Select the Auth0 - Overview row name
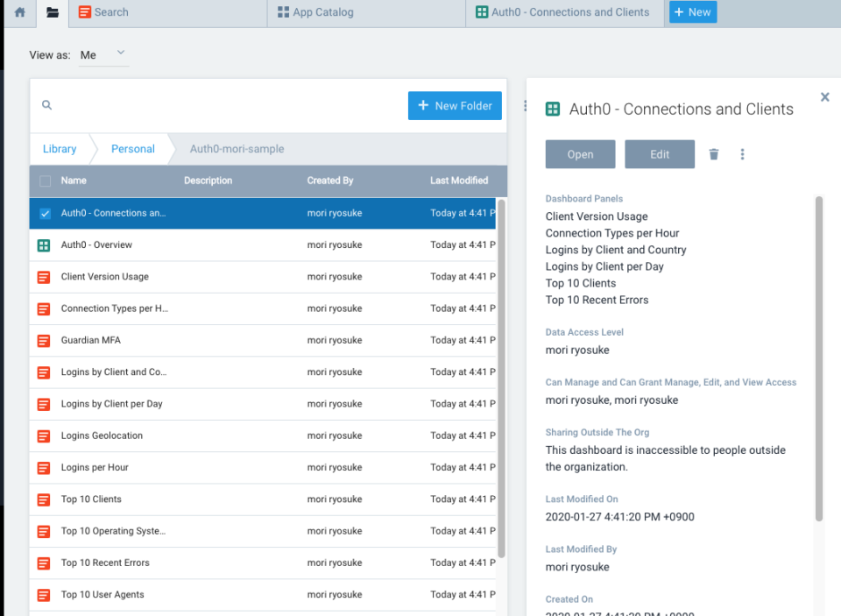The image size is (841, 616). pos(96,244)
